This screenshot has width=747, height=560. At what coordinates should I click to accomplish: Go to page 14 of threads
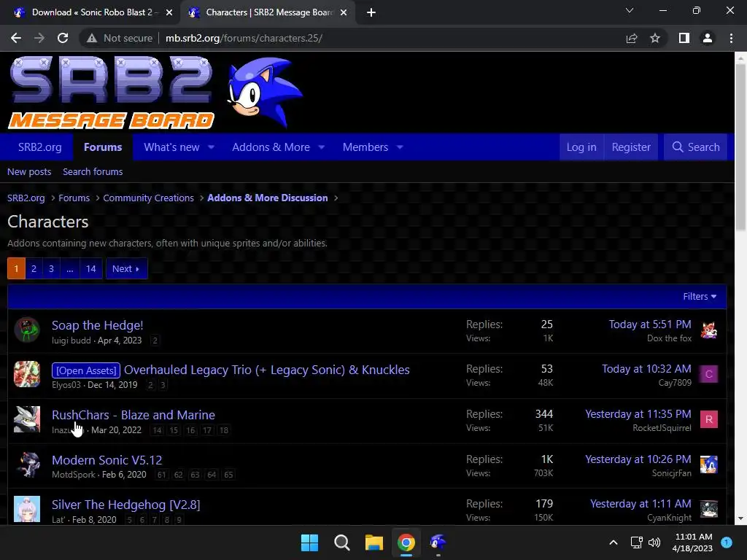click(x=91, y=268)
